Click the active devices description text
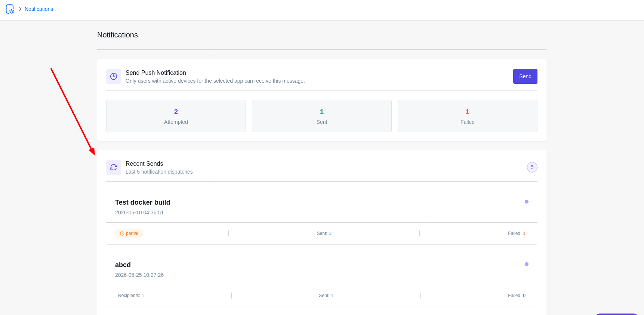 pyautogui.click(x=215, y=81)
